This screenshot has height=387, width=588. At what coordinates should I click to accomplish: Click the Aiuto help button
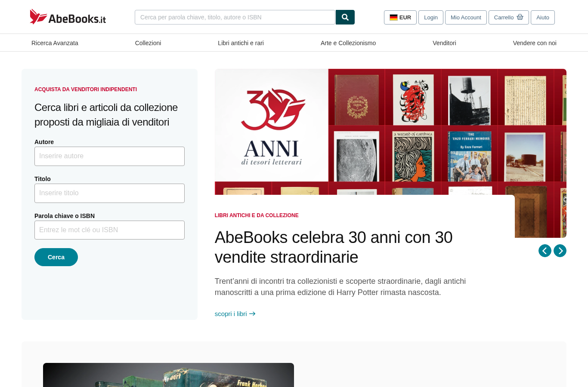click(543, 18)
